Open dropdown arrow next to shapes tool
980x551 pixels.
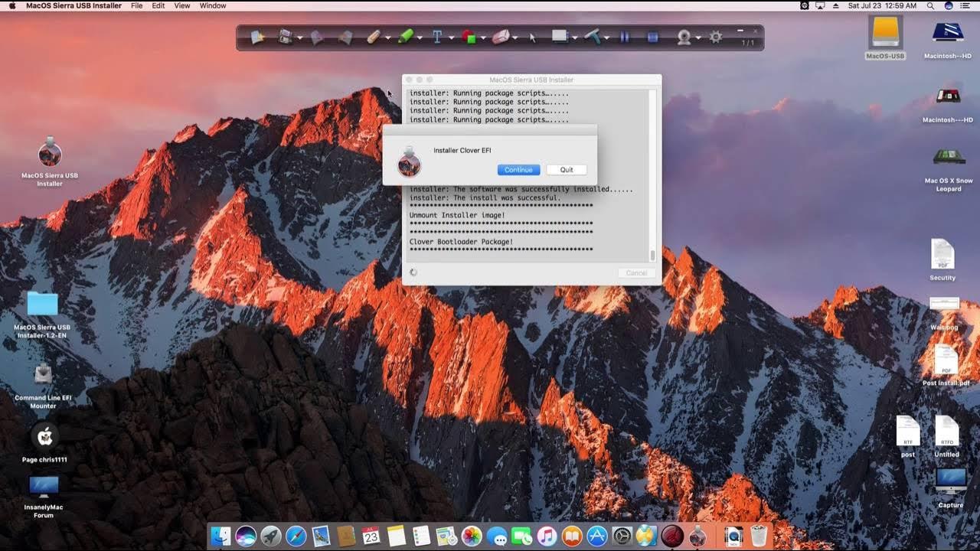click(x=483, y=37)
